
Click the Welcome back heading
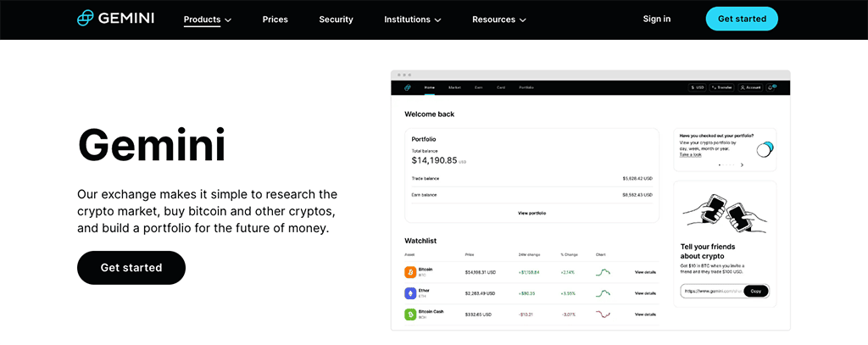coord(430,114)
